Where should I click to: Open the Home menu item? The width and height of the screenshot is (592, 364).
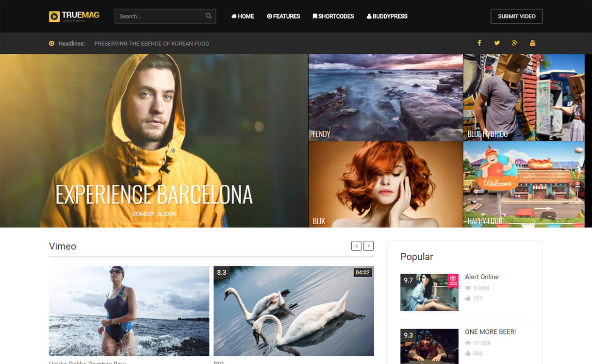point(243,16)
